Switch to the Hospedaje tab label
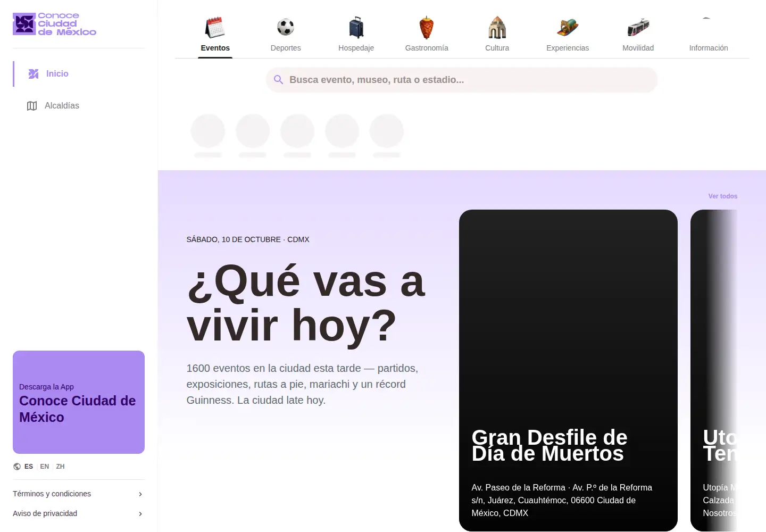Screen dimensions: 766x532 point(356,48)
